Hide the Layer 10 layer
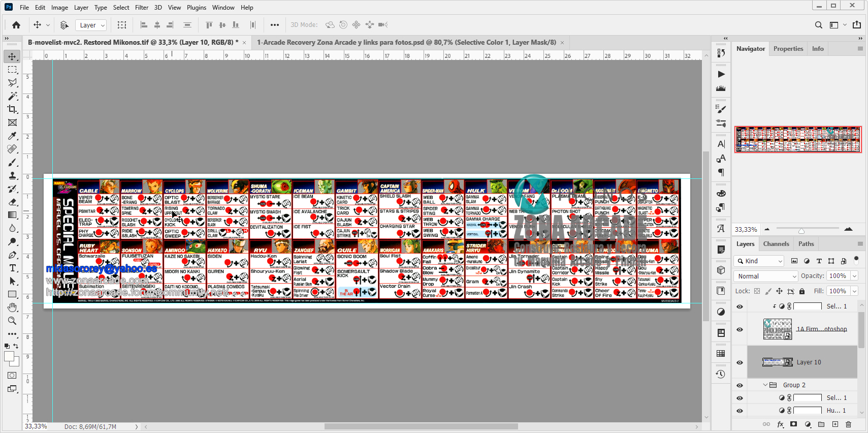Screen dimensions: 868x433 (x=740, y=362)
